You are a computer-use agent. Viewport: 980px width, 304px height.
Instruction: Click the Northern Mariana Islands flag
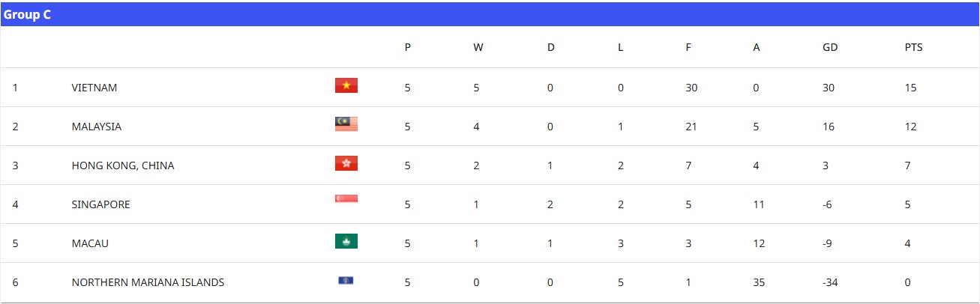(x=346, y=281)
